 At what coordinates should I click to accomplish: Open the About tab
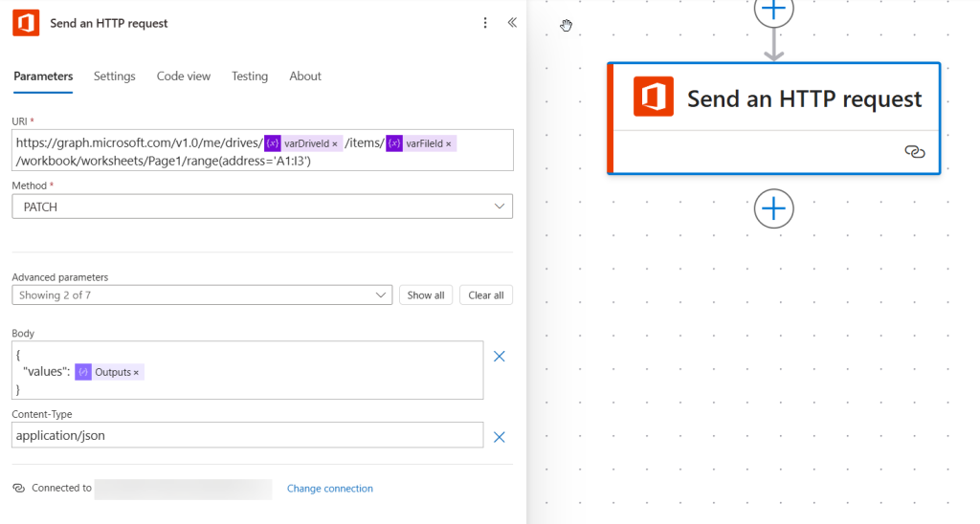point(305,76)
